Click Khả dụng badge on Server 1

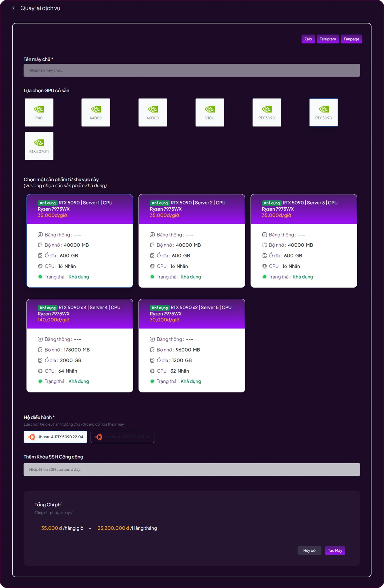coord(48,203)
